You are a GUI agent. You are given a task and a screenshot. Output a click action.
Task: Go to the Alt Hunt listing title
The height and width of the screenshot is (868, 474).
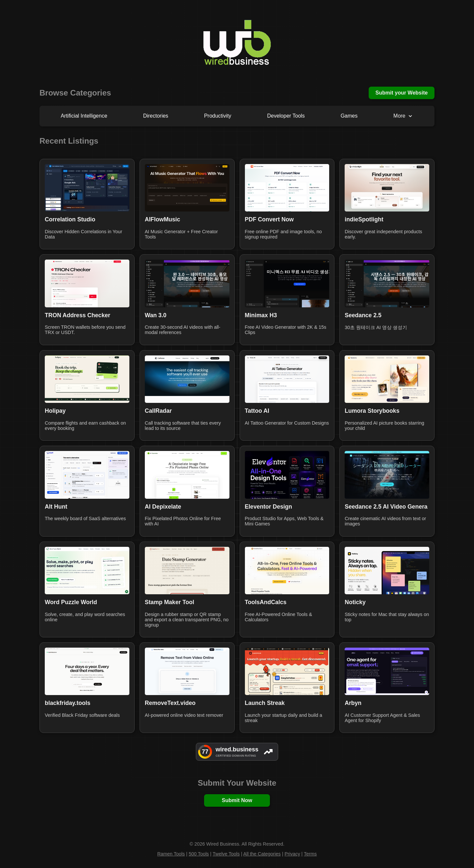56,506
